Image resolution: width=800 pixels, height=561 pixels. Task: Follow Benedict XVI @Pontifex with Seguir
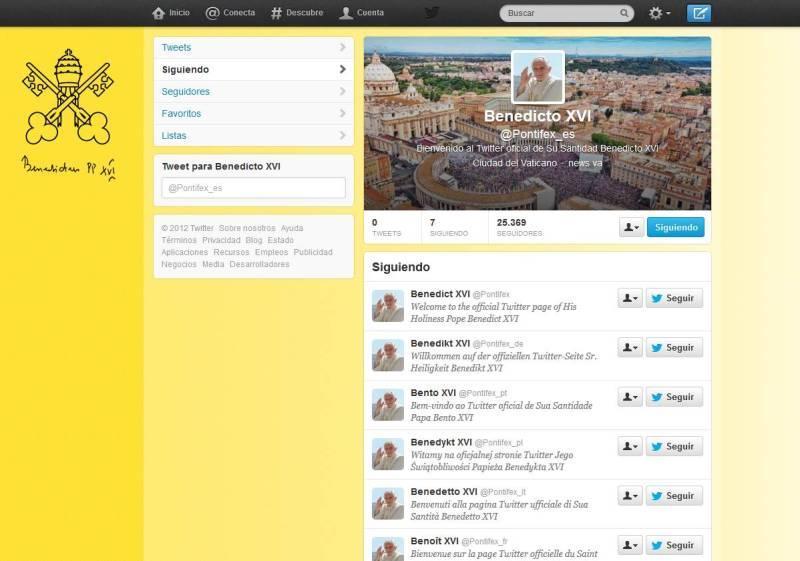673,298
